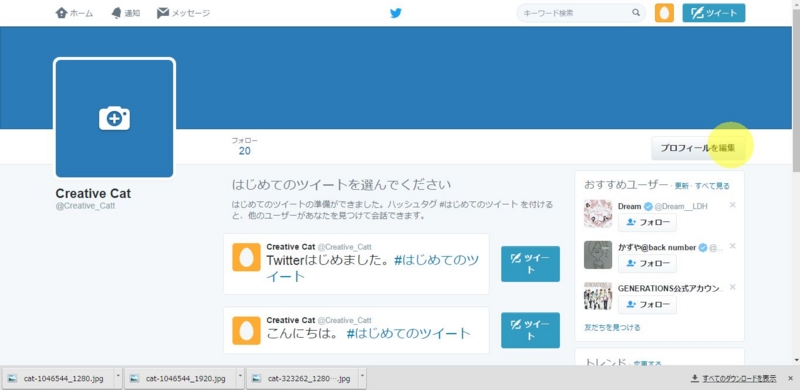
Task: Open the Creative Cat profile name
Action: click(93, 193)
